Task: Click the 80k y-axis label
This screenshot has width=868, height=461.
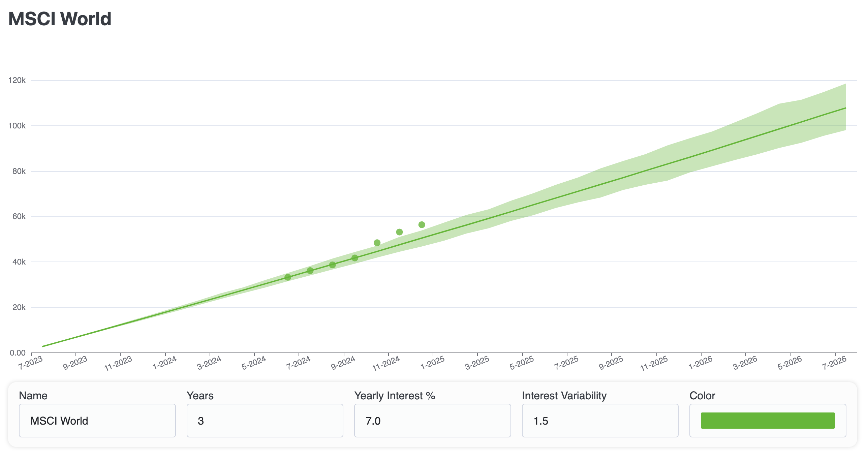Action: pos(19,171)
